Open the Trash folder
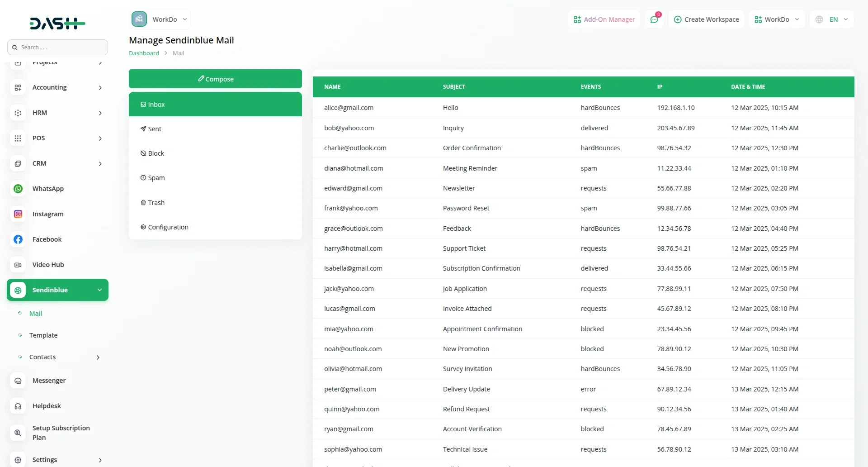The width and height of the screenshot is (868, 467). (156, 203)
